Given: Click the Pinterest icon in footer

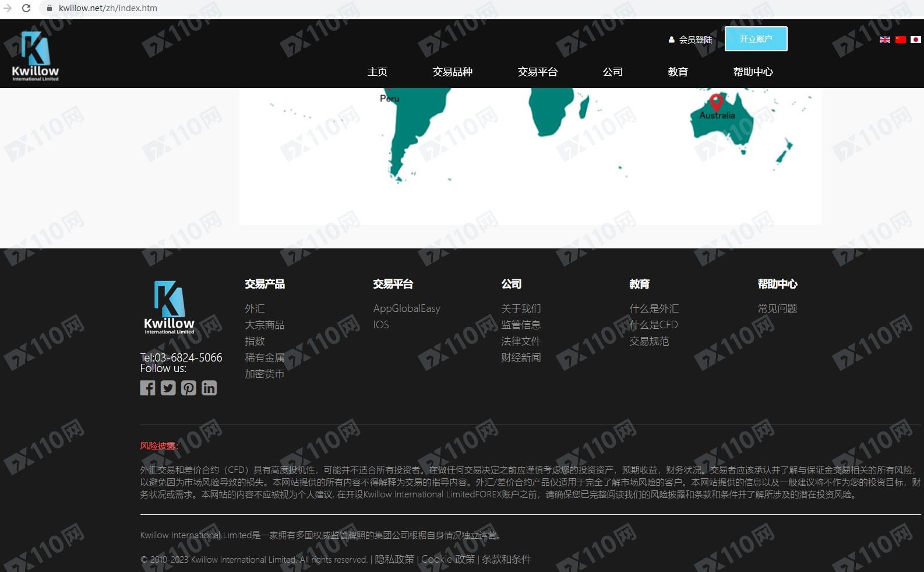Looking at the screenshot, I should [x=188, y=388].
